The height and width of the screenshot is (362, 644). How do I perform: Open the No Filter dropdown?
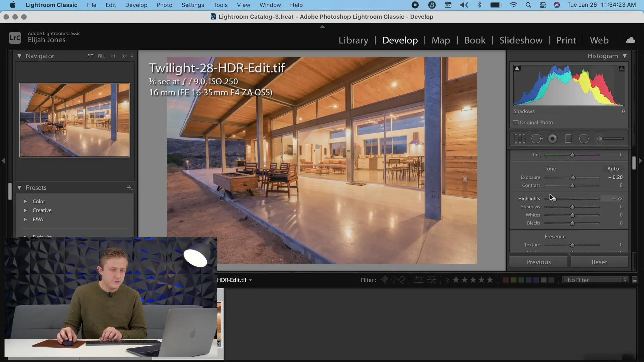tap(595, 280)
